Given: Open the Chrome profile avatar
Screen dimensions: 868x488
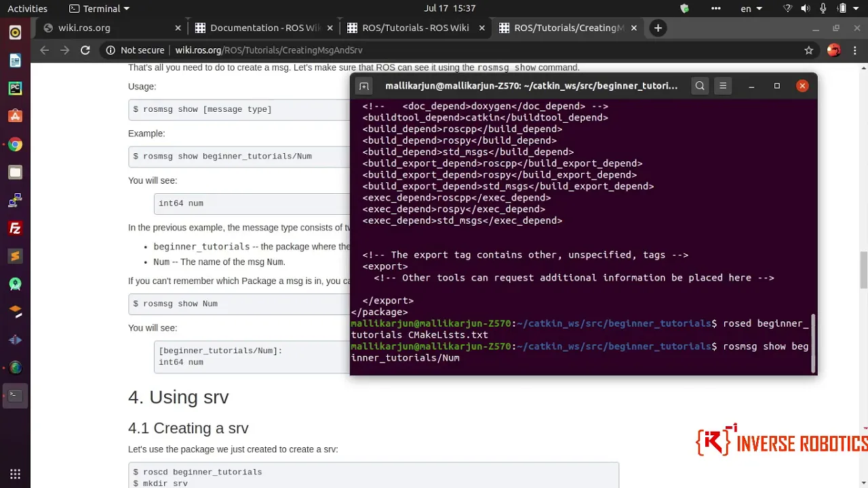Looking at the screenshot, I should (x=834, y=50).
